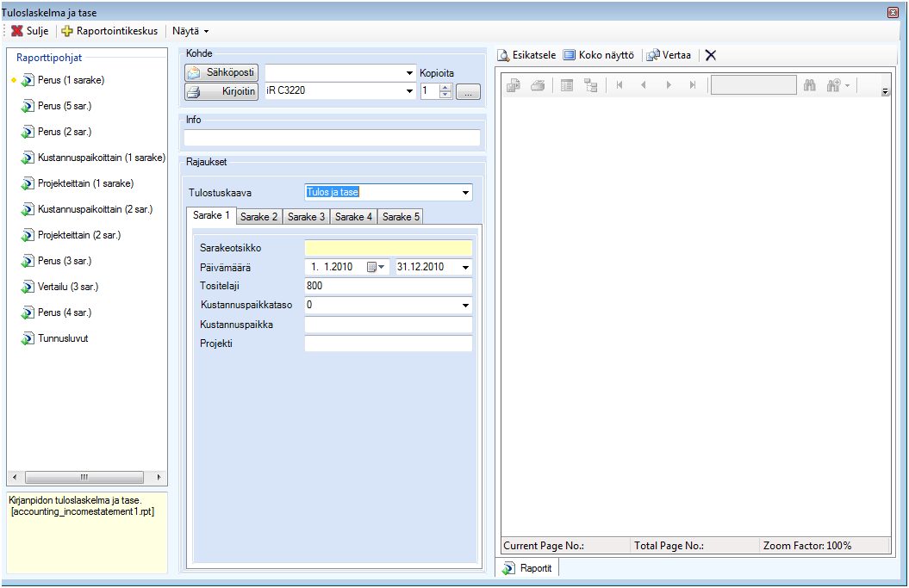Expand the Tulostuskaava dropdown
This screenshot has width=909, height=588.
coord(465,193)
